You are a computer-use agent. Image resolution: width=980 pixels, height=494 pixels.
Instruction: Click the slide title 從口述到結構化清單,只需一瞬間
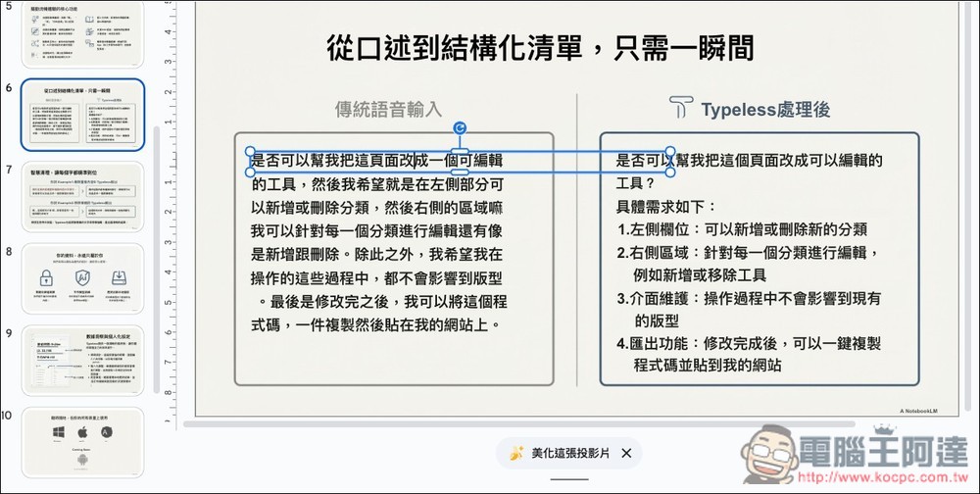541,48
